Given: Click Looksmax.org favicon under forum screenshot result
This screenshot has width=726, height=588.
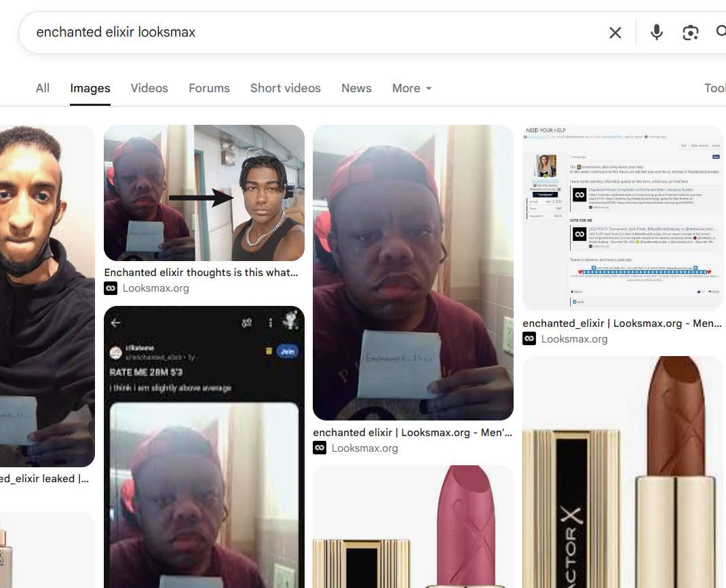Looking at the screenshot, I should [529, 338].
